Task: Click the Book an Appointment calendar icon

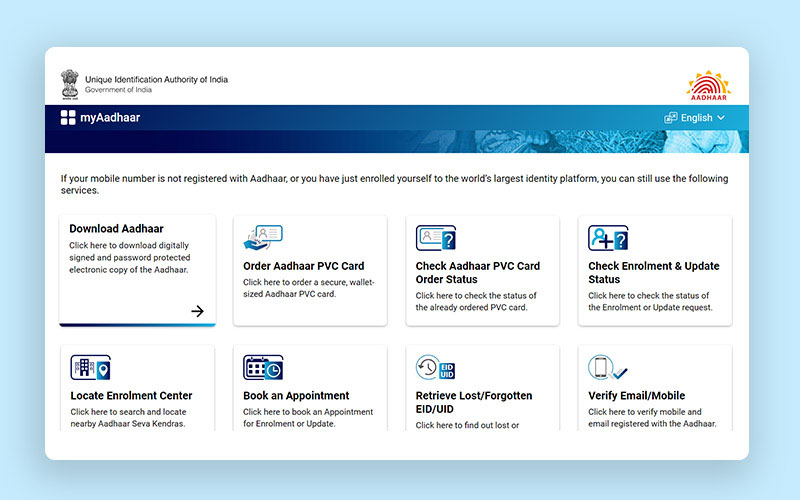Action: (262, 367)
